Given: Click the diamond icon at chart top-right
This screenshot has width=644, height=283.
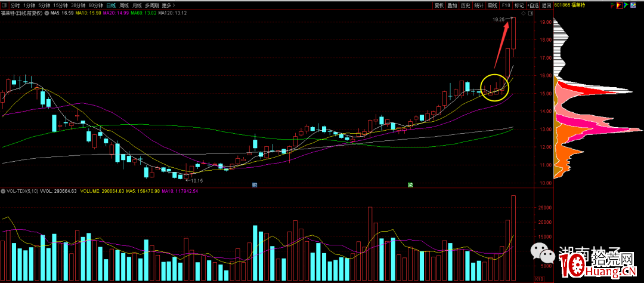Looking at the screenshot, I should click(x=523, y=13).
